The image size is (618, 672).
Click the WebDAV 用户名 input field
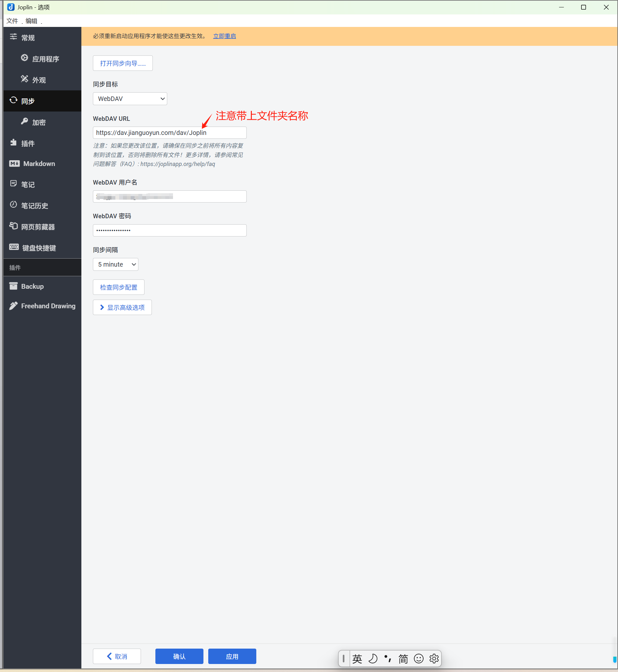(x=170, y=196)
